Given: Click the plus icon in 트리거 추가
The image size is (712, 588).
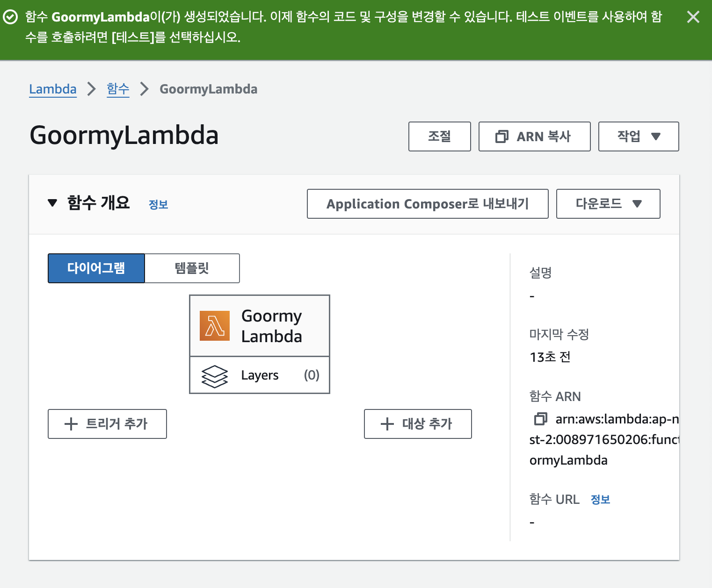Looking at the screenshot, I should click(x=71, y=424).
